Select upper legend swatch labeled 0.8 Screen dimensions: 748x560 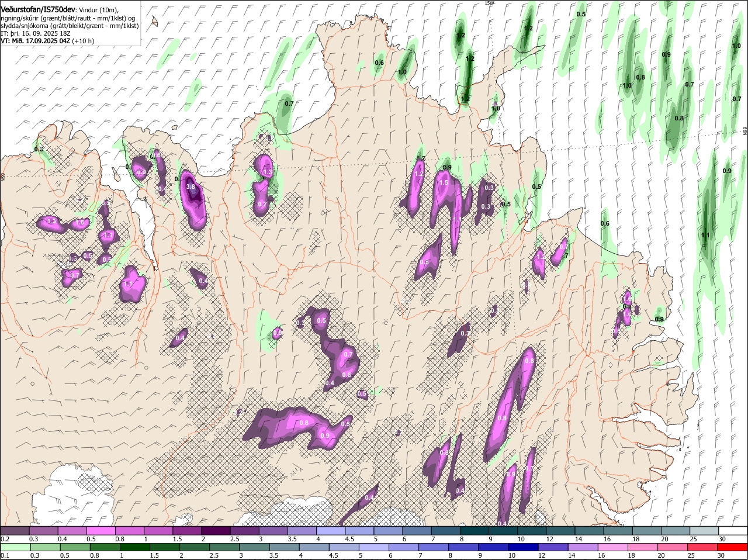click(129, 531)
